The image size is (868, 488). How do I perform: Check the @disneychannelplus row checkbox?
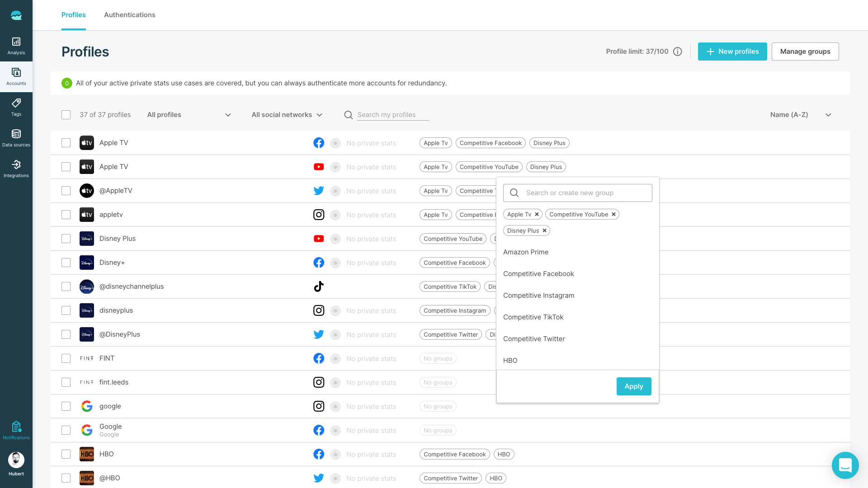tap(66, 286)
